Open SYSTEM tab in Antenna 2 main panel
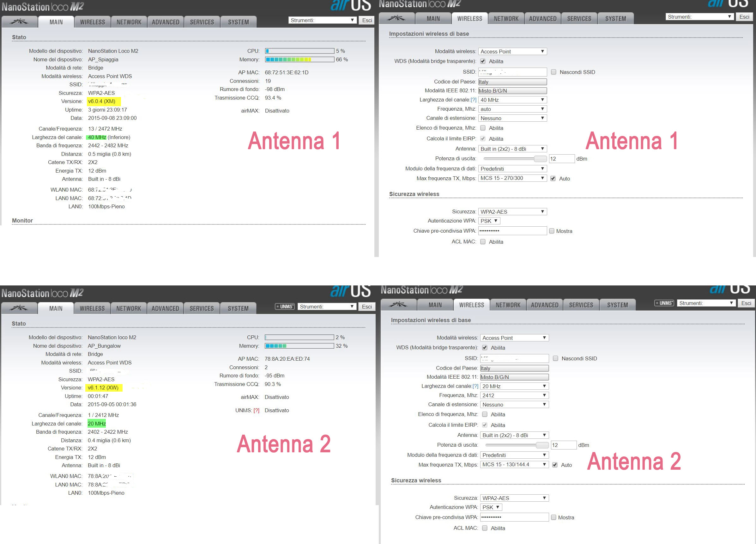This screenshot has height=544, width=756. click(238, 309)
